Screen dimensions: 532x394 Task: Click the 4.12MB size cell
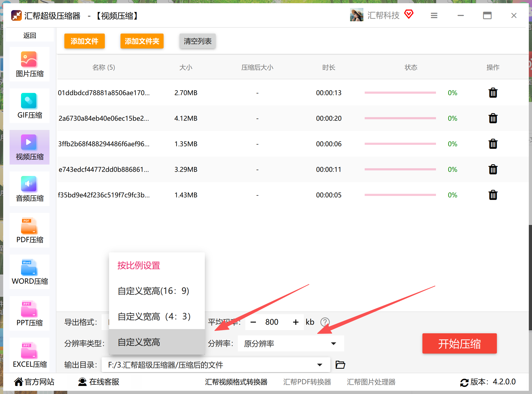pyautogui.click(x=186, y=118)
